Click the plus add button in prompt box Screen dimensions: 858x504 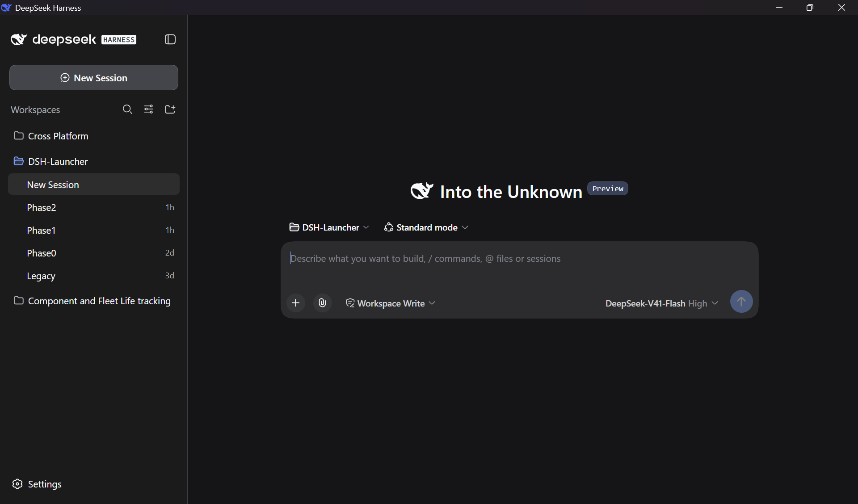(296, 303)
